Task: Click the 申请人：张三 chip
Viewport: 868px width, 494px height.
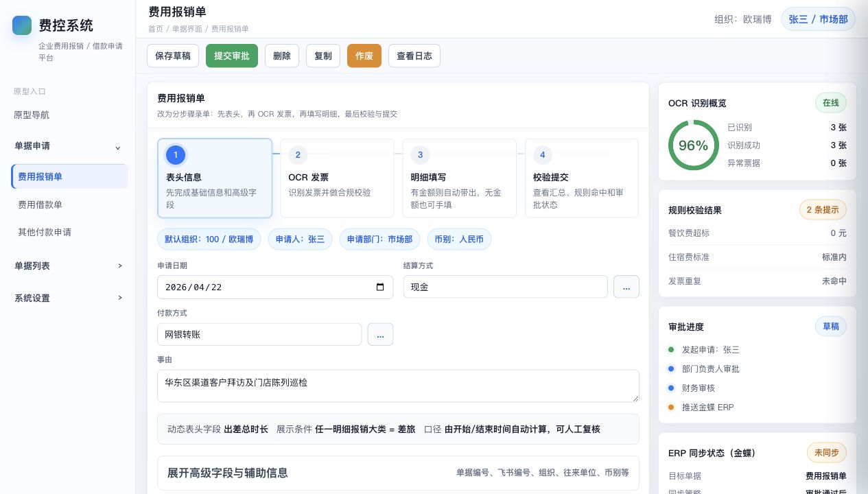Action: point(300,239)
